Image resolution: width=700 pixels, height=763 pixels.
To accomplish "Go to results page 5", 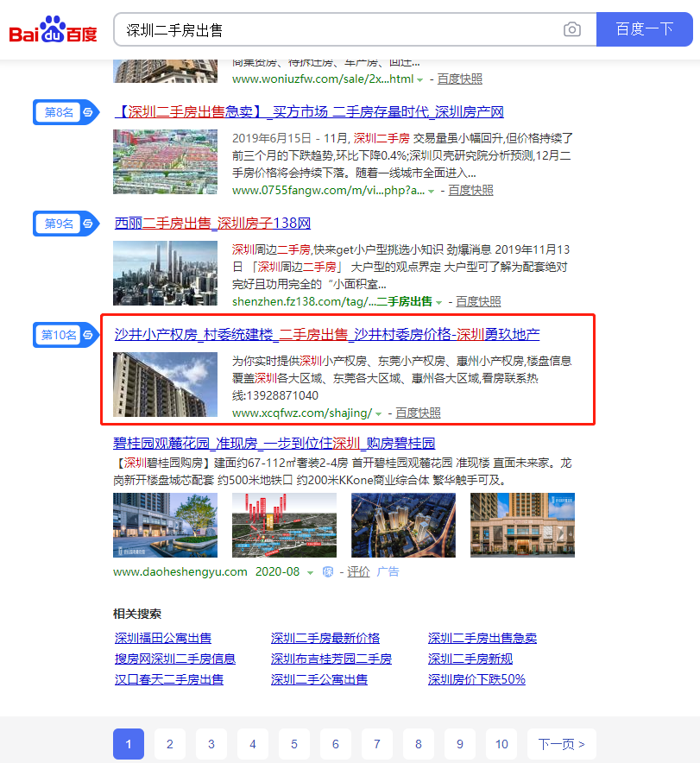I will tap(293, 744).
